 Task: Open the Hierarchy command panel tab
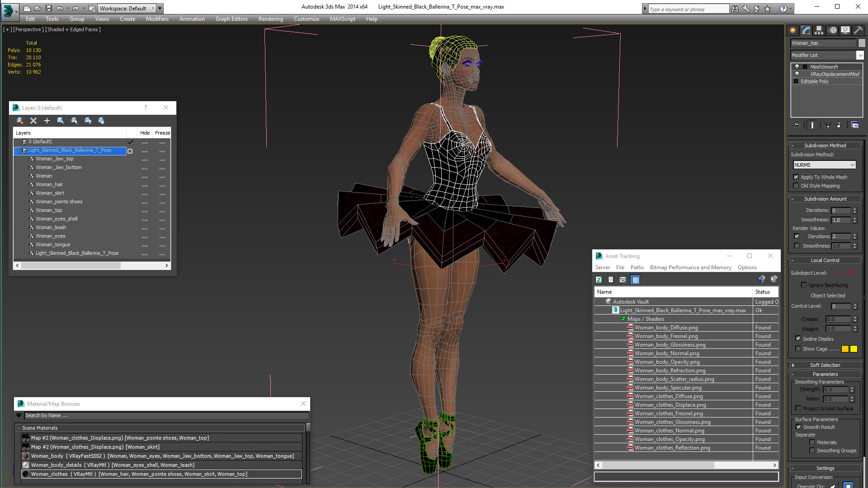click(819, 30)
